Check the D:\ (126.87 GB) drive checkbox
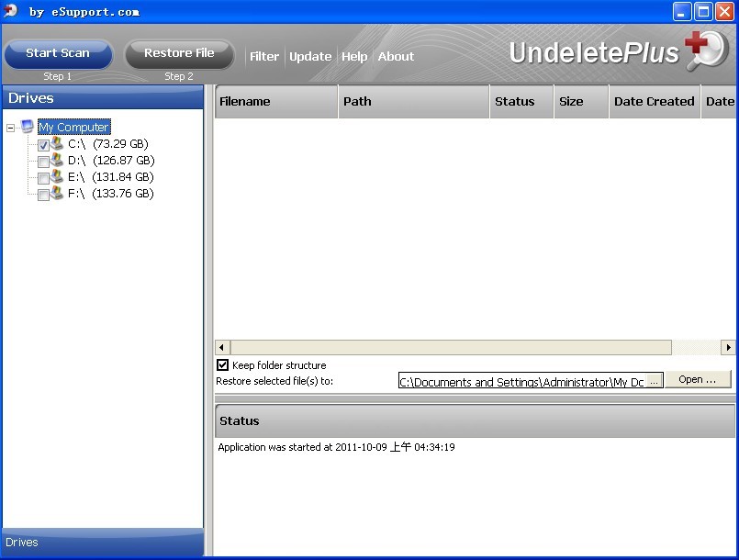Screen dimensions: 739x560 (43, 162)
